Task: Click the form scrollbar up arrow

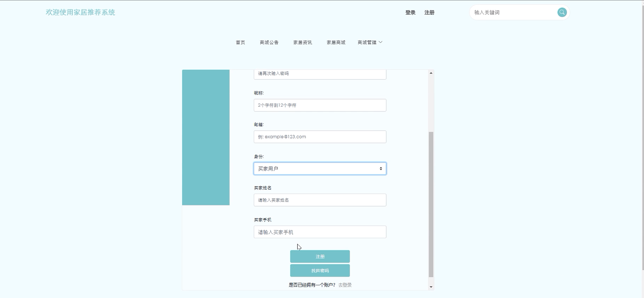Action: coord(431,73)
